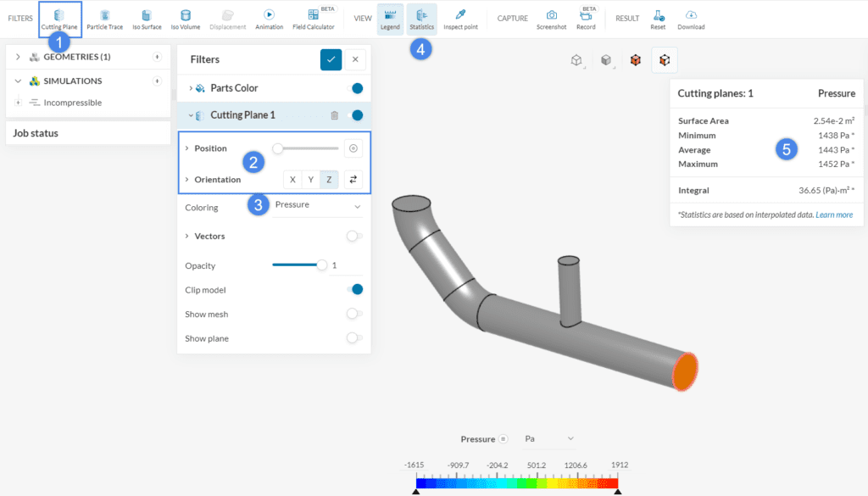Screen dimensions: 868x496
Task: Open the Coloring dropdown set to Pressure
Action: click(x=318, y=204)
